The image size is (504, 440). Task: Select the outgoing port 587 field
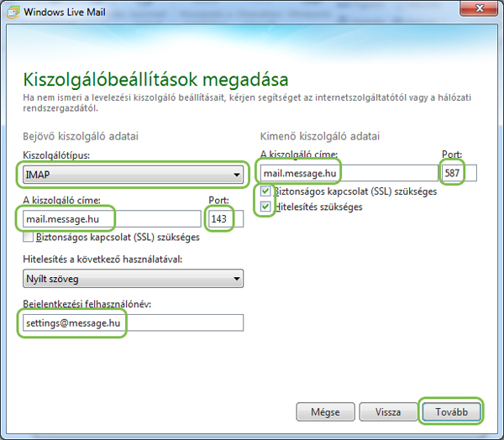pos(458,174)
